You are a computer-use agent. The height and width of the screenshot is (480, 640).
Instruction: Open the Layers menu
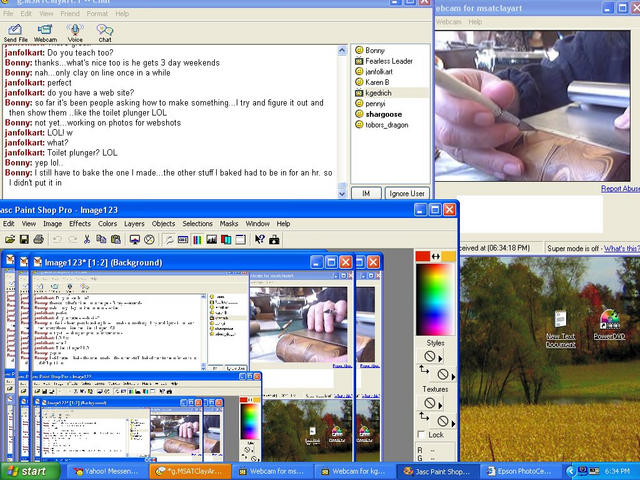click(134, 224)
